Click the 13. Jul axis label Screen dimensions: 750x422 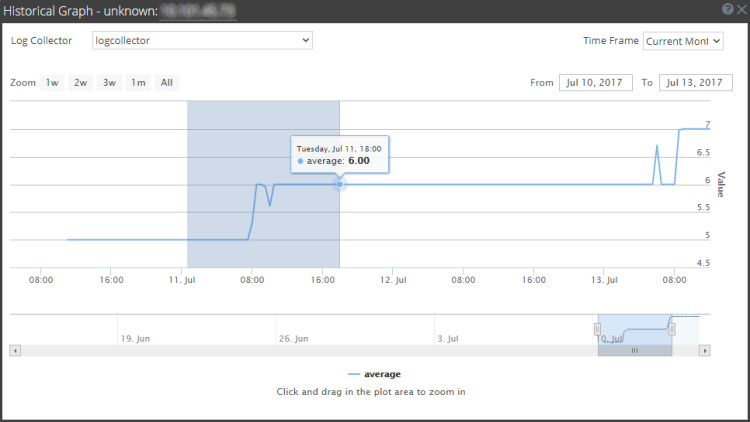tap(604, 280)
